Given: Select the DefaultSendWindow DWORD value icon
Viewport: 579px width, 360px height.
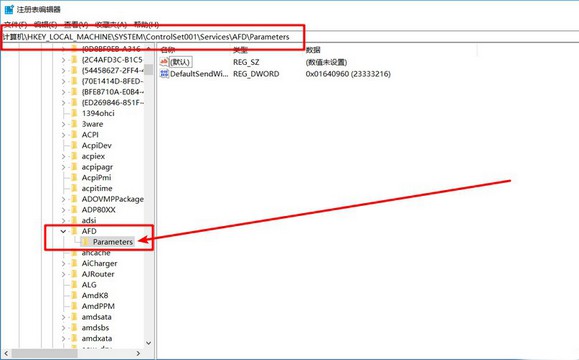Looking at the screenshot, I should (x=164, y=73).
